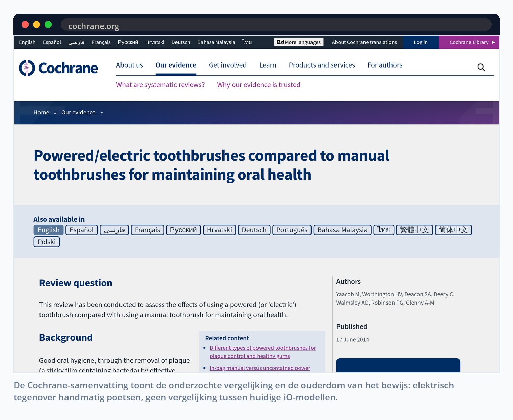Click the Review question heading
Screen dimensions: 513x420
pyautogui.click(x=76, y=283)
